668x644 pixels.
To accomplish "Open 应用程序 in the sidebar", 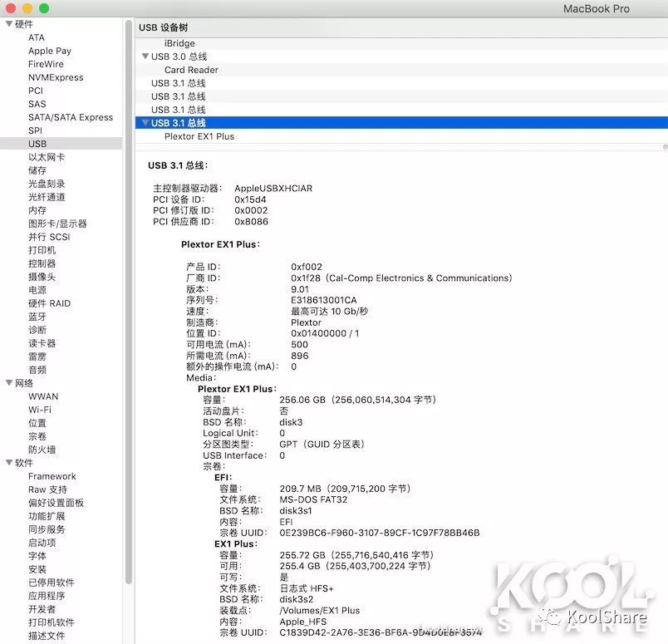I will (x=47, y=596).
